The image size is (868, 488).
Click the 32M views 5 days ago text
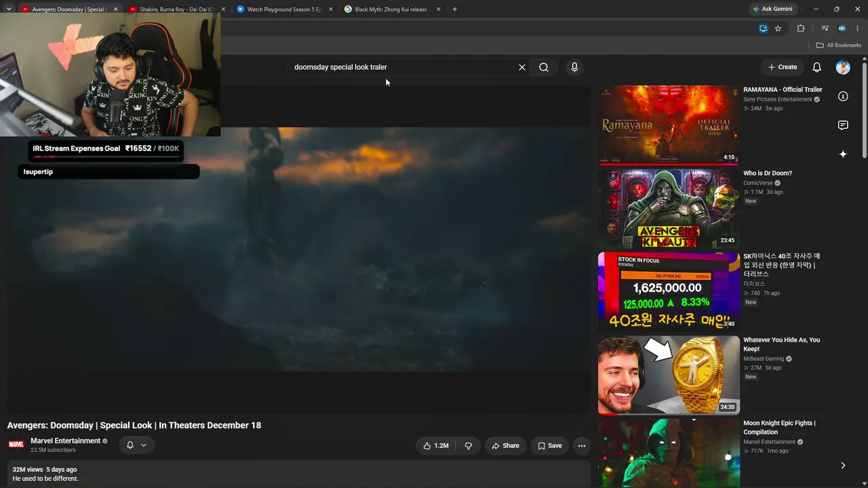tap(44, 469)
